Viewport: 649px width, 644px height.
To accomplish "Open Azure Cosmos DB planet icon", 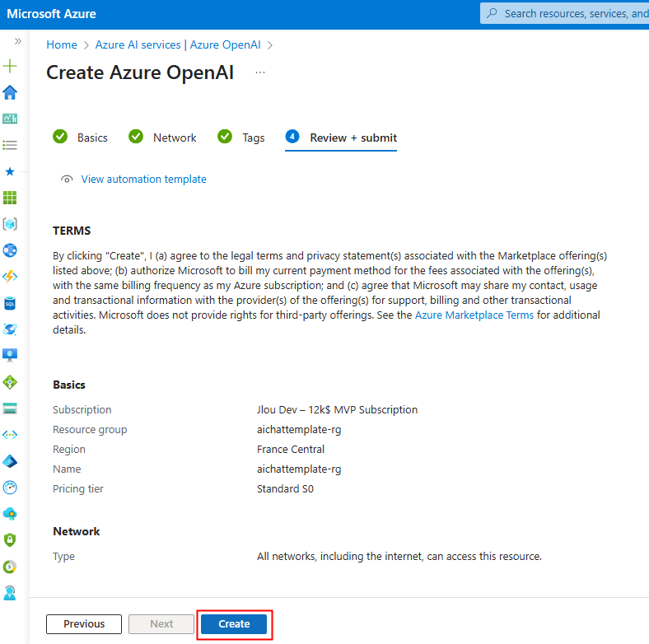I will tap(10, 329).
